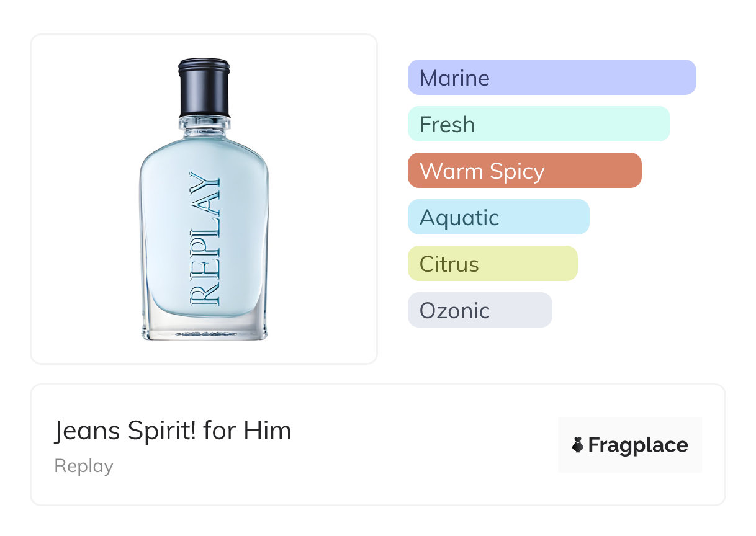The height and width of the screenshot is (536, 756).
Task: Pick the Aquatic accord bar
Action: click(x=498, y=217)
